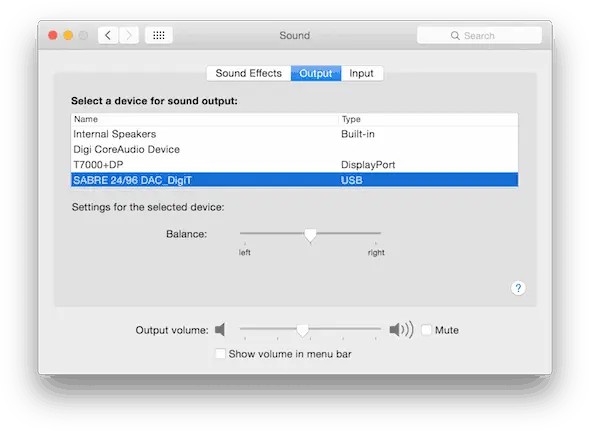The image size is (589, 431).
Task: Close the Sound window red button
Action: (x=53, y=35)
